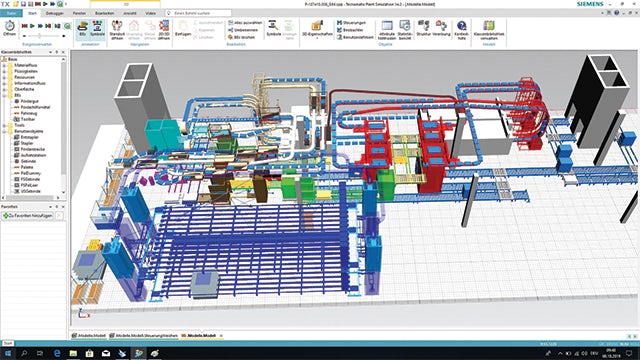The image size is (640, 360).
Task: Switch to the Bearbeiten ribbon tab
Action: coord(104,13)
